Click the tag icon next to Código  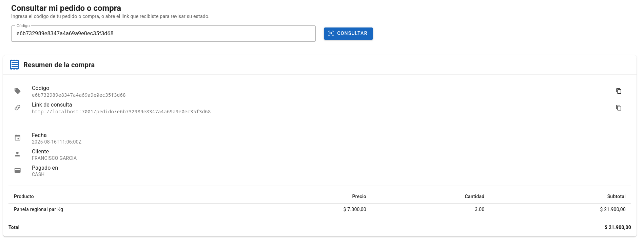pyautogui.click(x=18, y=91)
